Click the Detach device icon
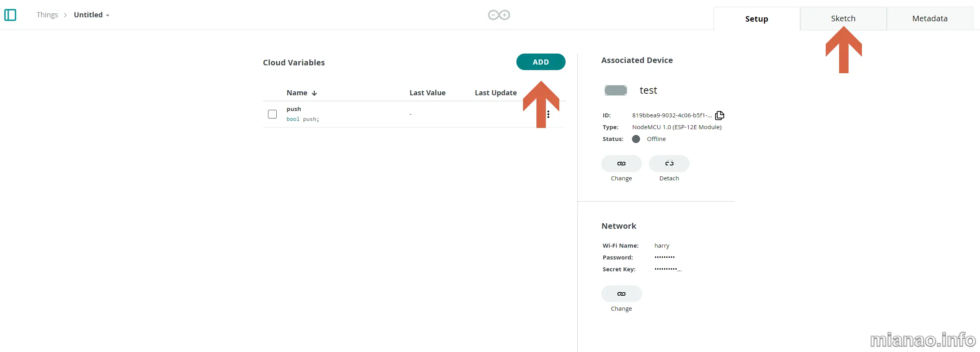 pyautogui.click(x=669, y=163)
